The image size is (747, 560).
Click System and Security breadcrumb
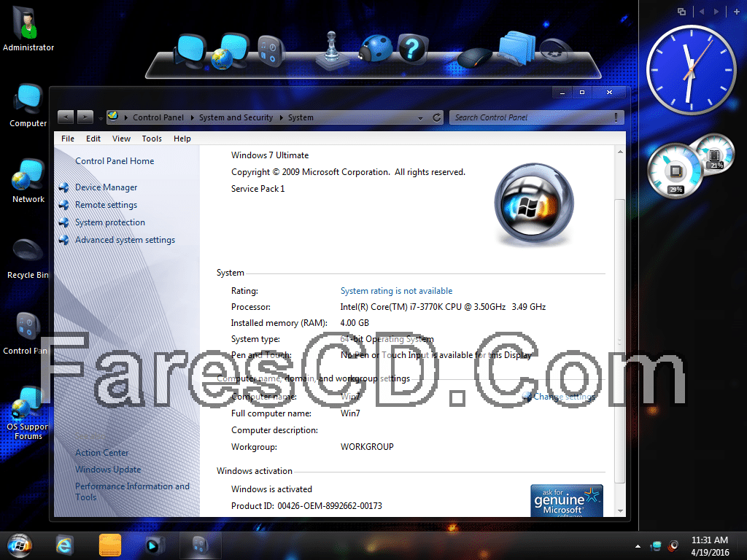point(236,117)
